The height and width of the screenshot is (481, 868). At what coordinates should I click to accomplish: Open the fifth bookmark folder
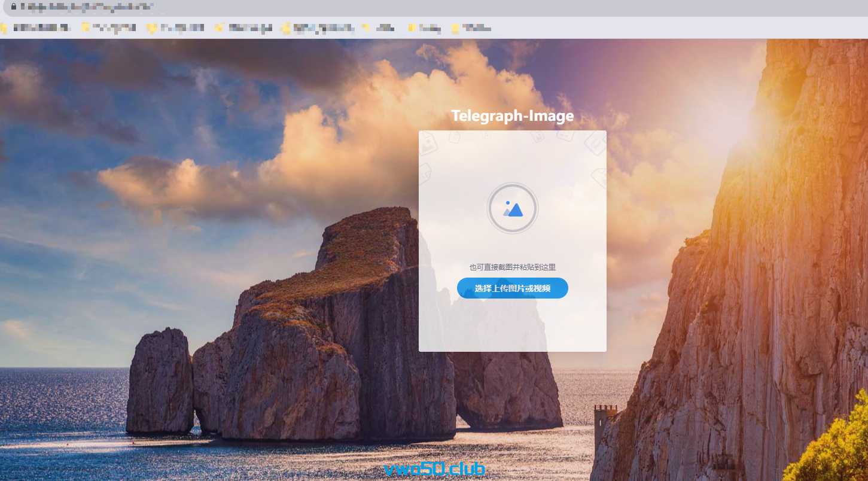(317, 28)
